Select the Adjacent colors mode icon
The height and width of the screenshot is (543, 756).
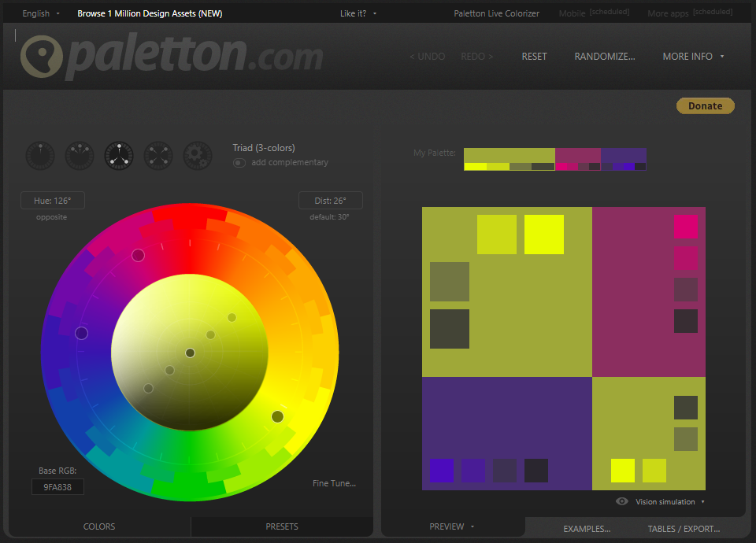point(80,156)
